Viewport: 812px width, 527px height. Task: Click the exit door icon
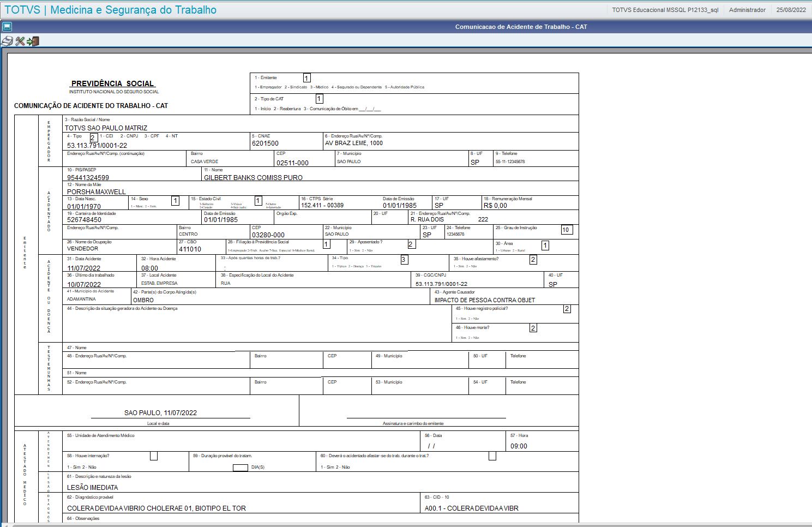coord(33,41)
